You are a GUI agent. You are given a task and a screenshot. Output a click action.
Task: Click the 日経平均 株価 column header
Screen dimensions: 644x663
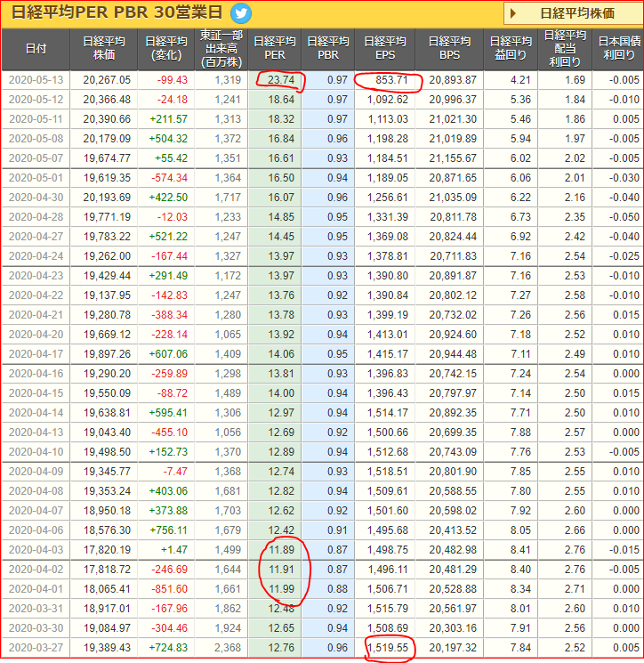point(104,49)
